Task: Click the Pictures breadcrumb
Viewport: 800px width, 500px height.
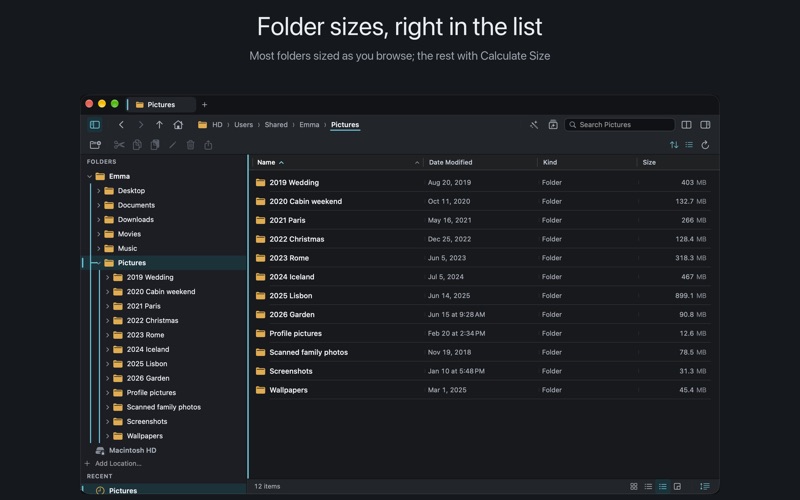Action: 345,124
